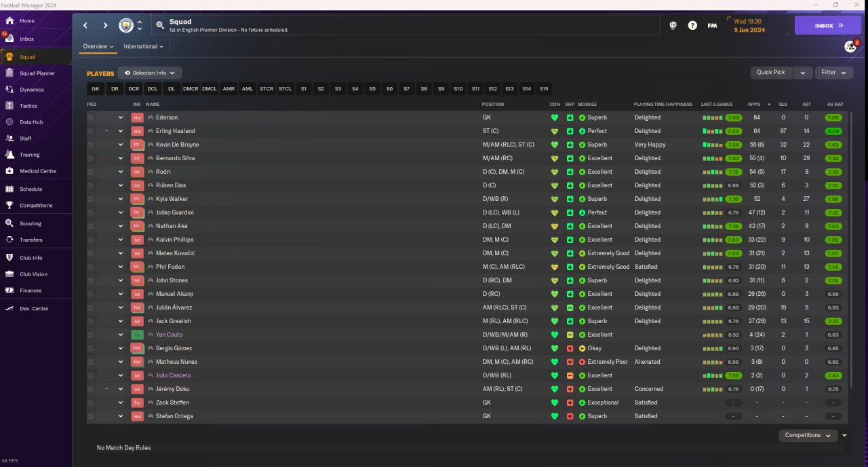Click the search magnifier icon
The width and height of the screenshot is (868, 467).
[x=160, y=25]
